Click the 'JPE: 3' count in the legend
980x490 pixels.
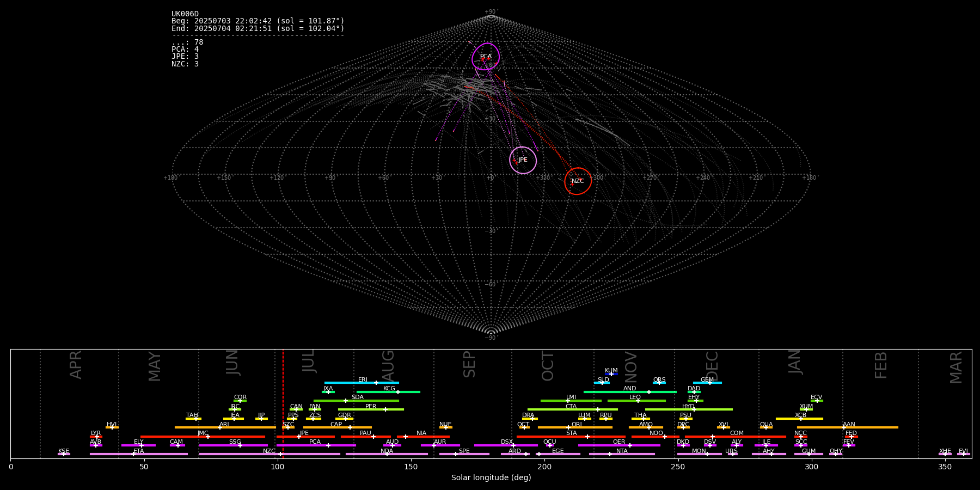(x=185, y=57)
